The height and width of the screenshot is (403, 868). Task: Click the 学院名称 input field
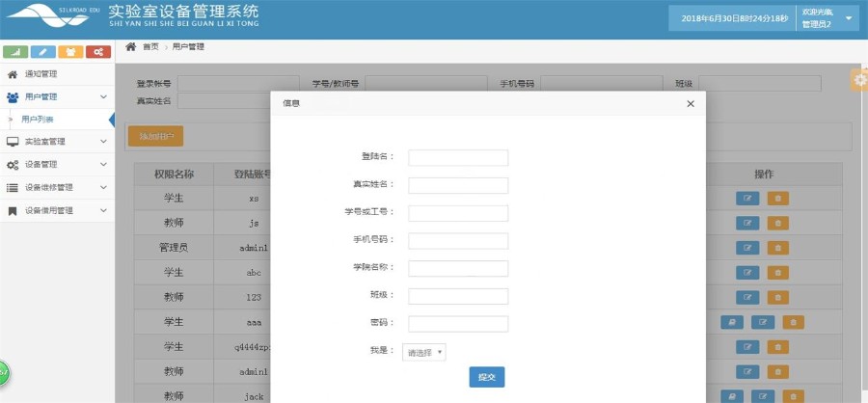coord(458,268)
